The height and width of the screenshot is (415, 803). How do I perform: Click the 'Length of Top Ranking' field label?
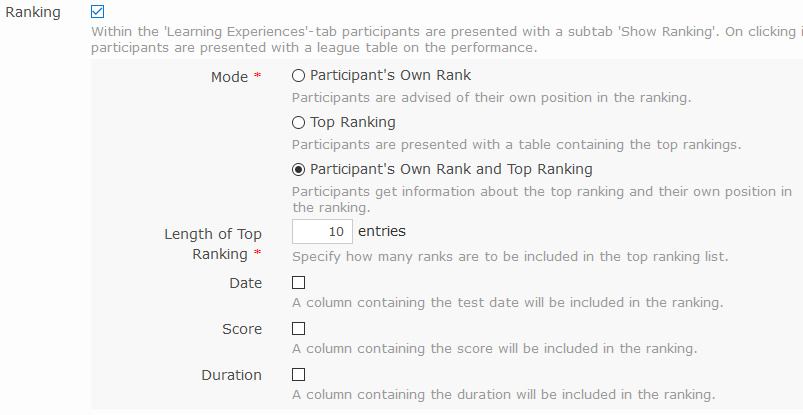(x=212, y=244)
